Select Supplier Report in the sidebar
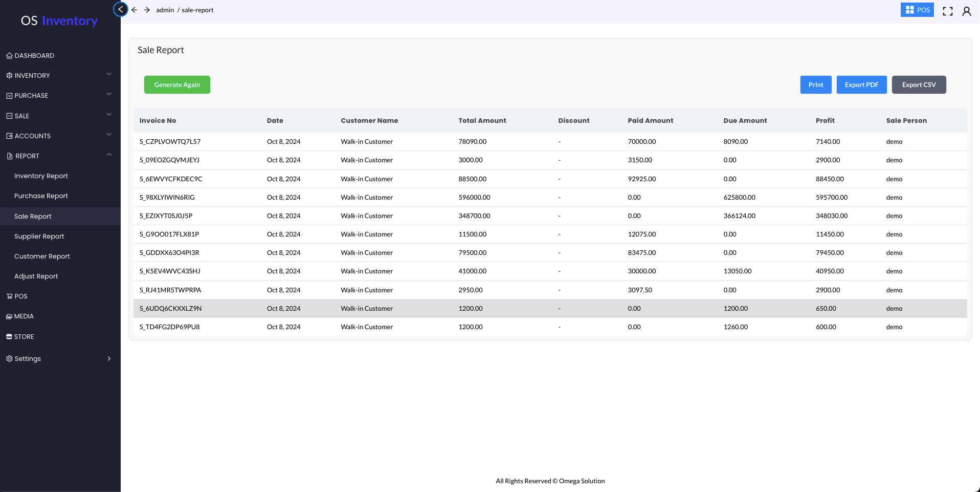This screenshot has width=980, height=492. pyautogui.click(x=39, y=237)
